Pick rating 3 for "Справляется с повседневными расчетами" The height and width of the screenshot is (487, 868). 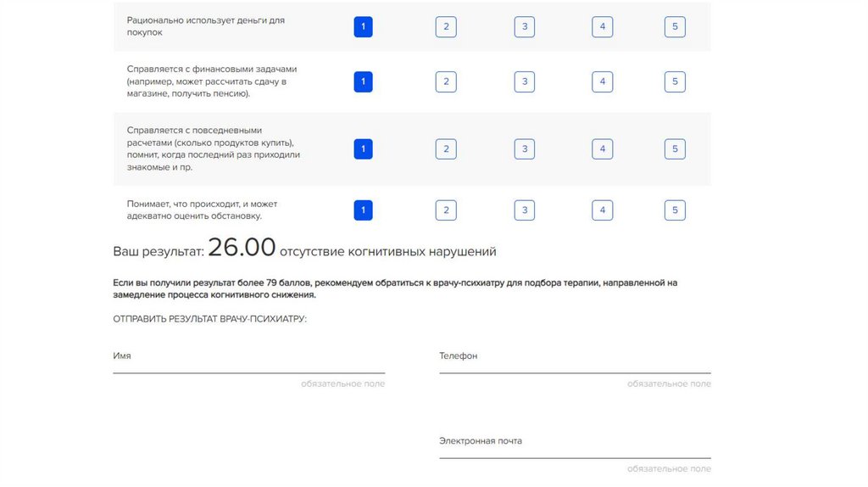tap(525, 149)
